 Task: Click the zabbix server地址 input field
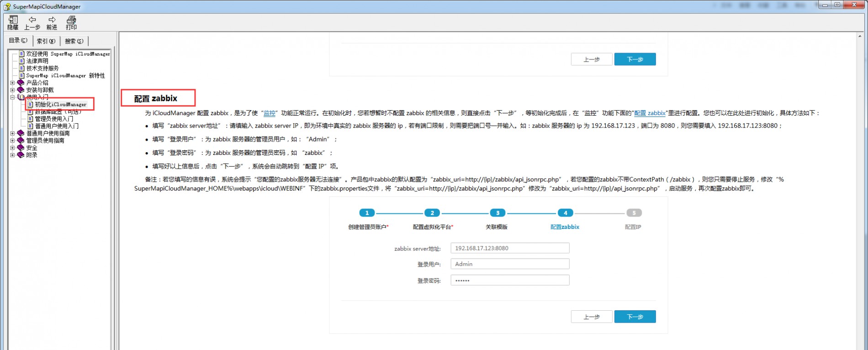tap(510, 248)
